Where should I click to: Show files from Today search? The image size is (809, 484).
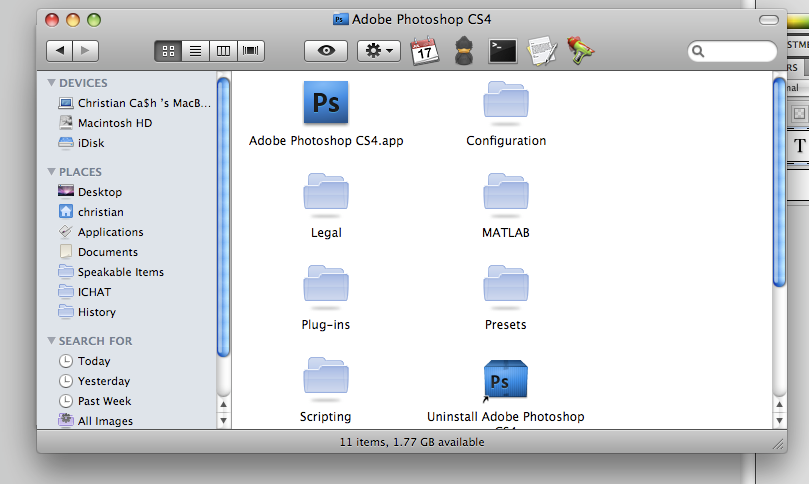coord(84,361)
